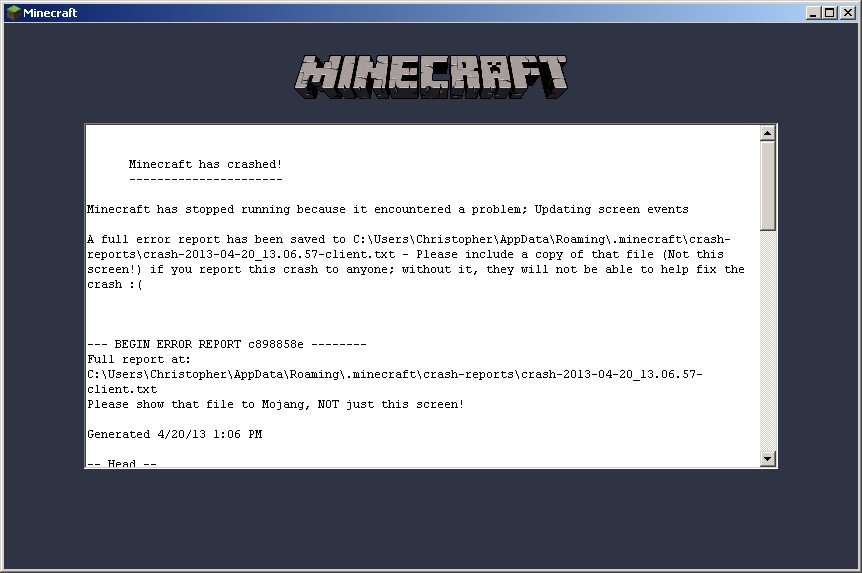Click the "Updating screen events" text

(611, 210)
